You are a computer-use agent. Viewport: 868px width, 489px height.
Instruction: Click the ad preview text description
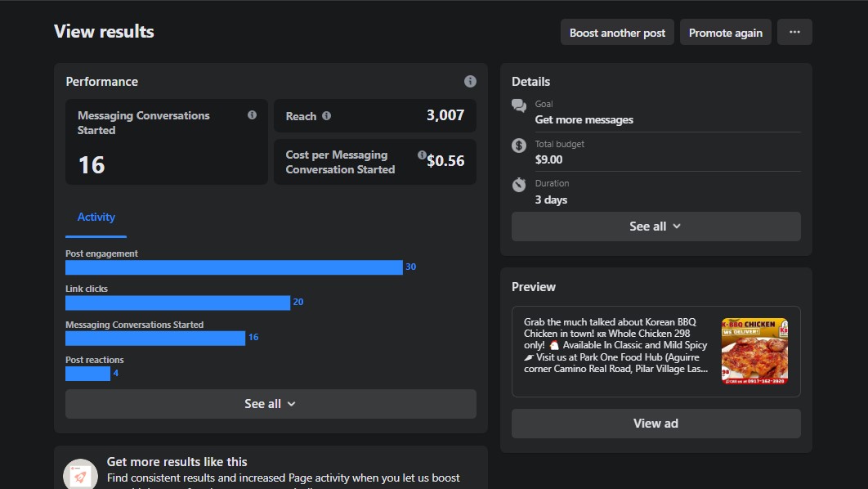[x=616, y=346]
